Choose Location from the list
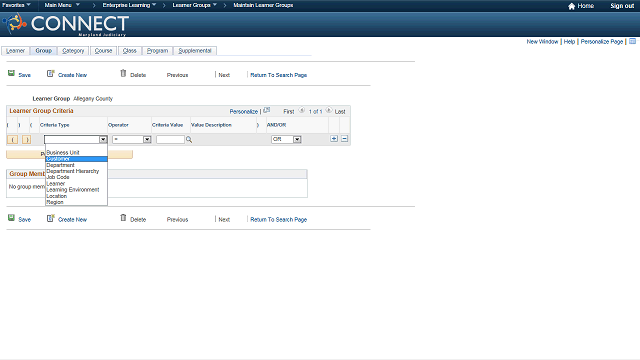 (76, 196)
